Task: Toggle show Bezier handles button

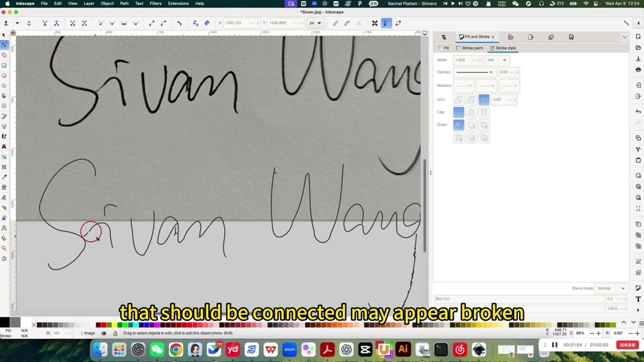Action: pyautogui.click(x=386, y=23)
